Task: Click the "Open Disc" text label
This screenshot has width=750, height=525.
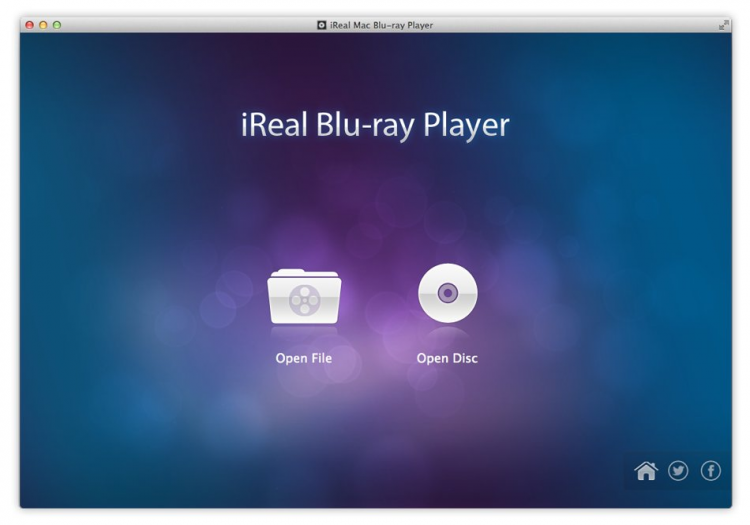Action: [x=447, y=358]
